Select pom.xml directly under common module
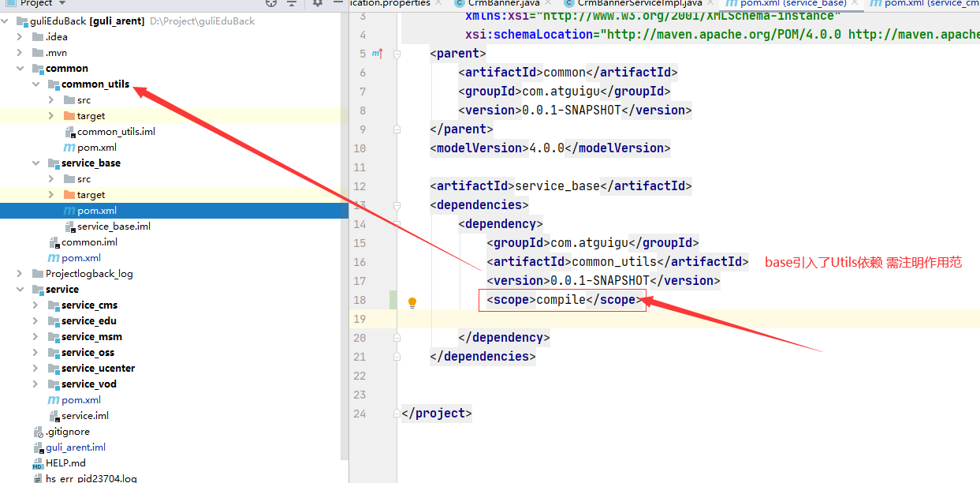The height and width of the screenshot is (483, 980). coord(81,258)
